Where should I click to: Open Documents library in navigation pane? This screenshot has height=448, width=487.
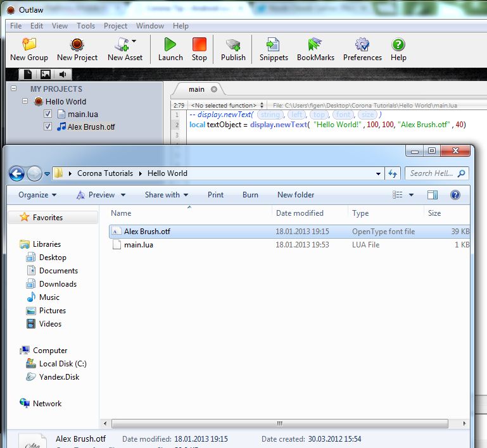[58, 271]
